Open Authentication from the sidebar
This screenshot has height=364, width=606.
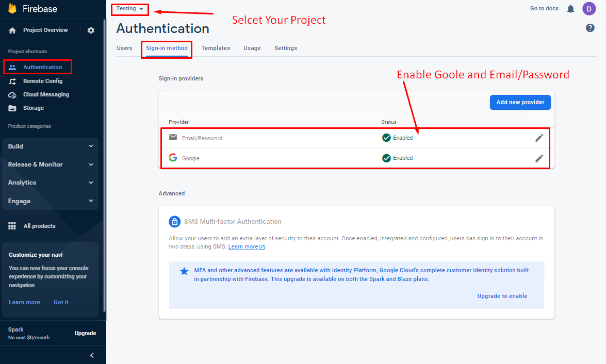point(42,67)
